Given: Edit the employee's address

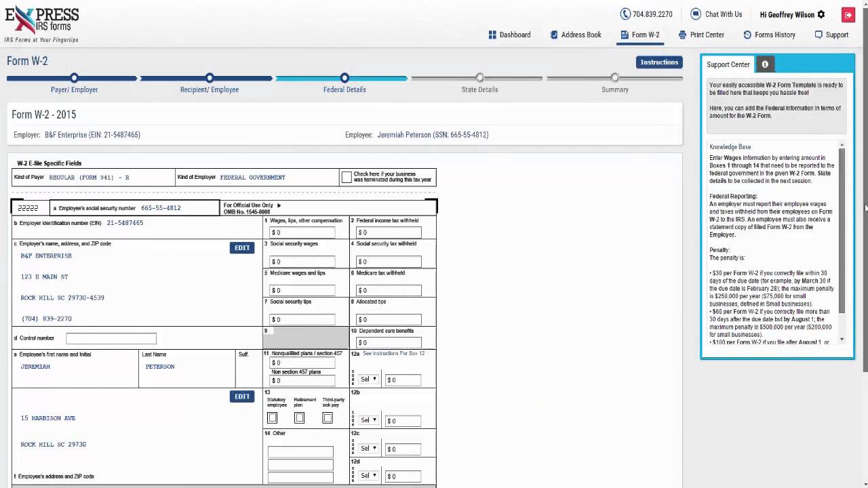Looking at the screenshot, I should click(x=242, y=396).
